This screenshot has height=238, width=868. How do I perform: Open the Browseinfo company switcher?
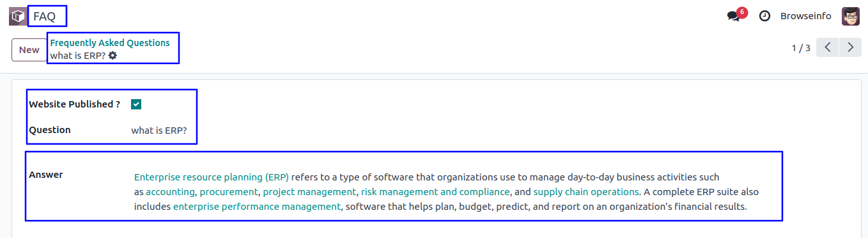coord(806,16)
